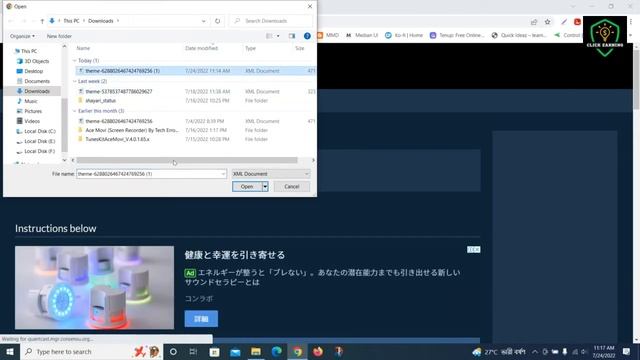Image resolution: width=640 pixels, height=360 pixels.
Task: Open the dialog help icon
Action: click(x=307, y=36)
